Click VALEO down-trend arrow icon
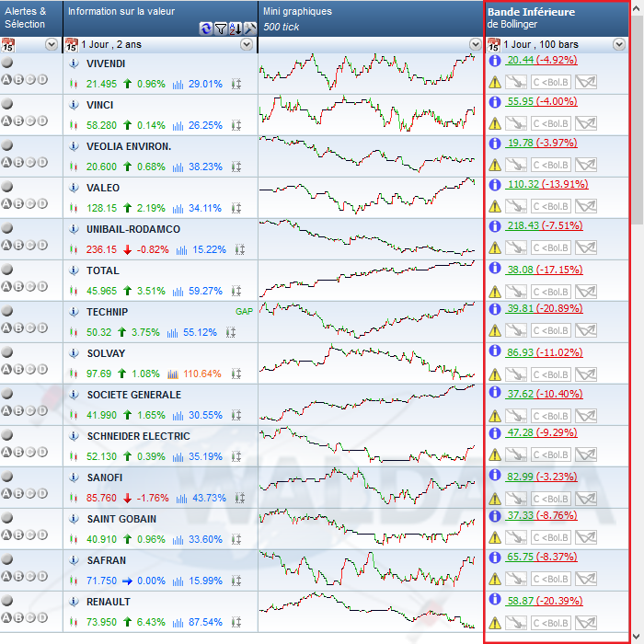This screenshot has height=644, width=644. click(516, 206)
